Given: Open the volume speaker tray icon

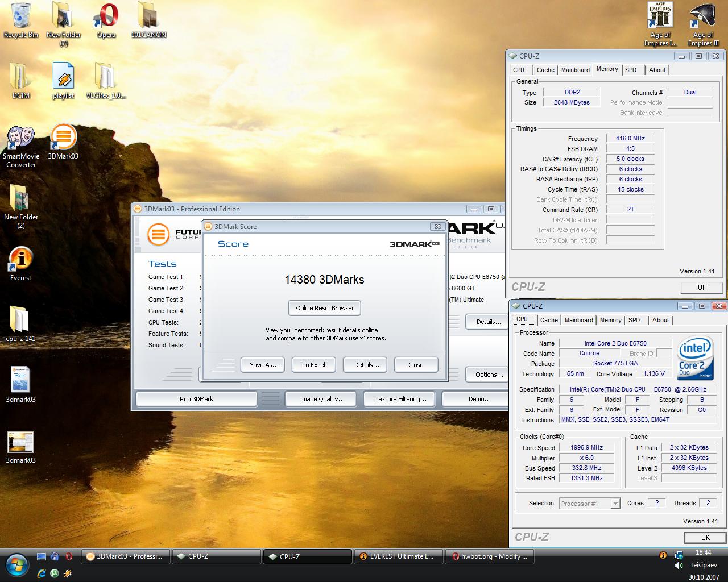Looking at the screenshot, I should [x=679, y=566].
